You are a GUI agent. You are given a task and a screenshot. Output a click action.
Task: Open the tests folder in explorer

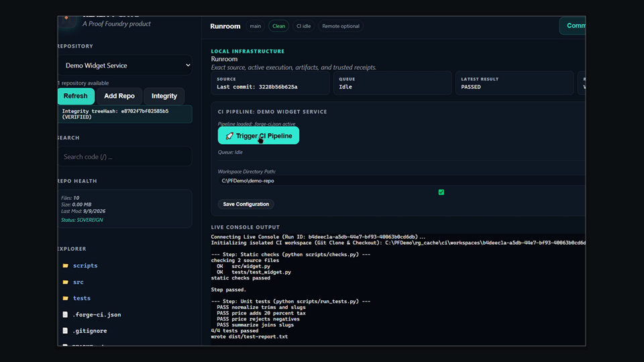point(82,298)
